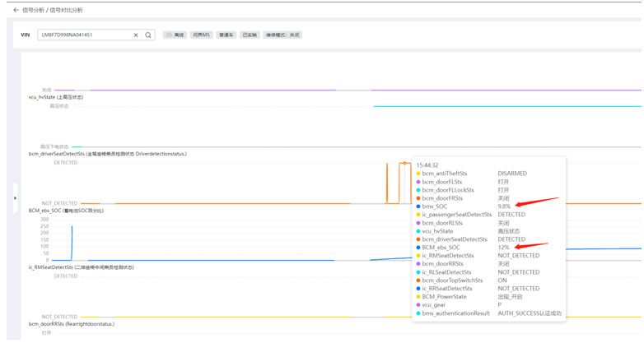This screenshot has height=343, width=644.
Task: Click the orange bcm_driverSeatDetectSts dot in tooltip
Action: (418, 239)
